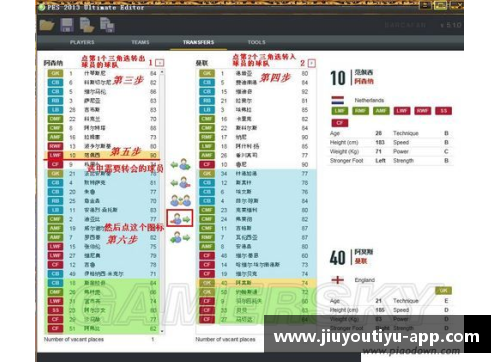500x362 pixels.
Task: Click the document-with-folder toolbar icon
Action: tap(87, 25)
